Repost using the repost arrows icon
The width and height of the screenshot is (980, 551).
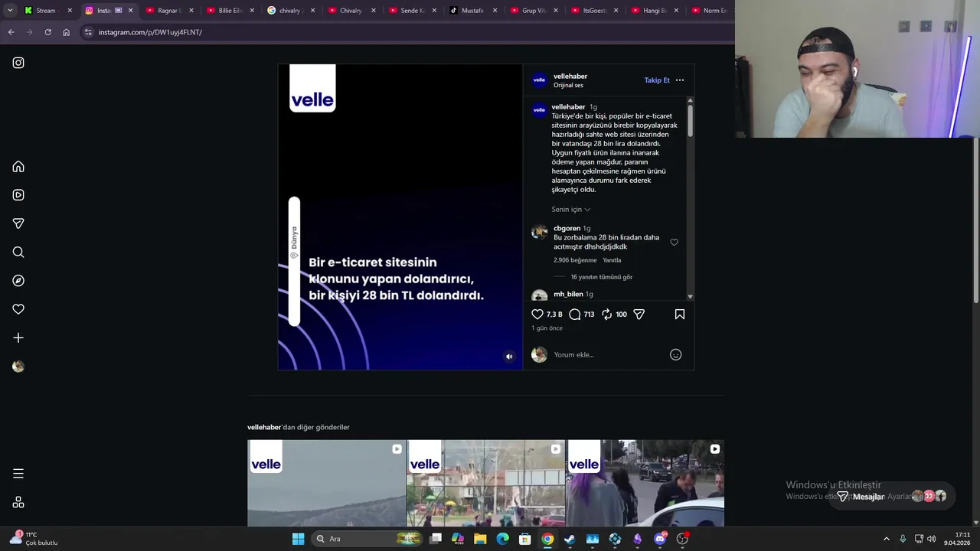pos(606,314)
